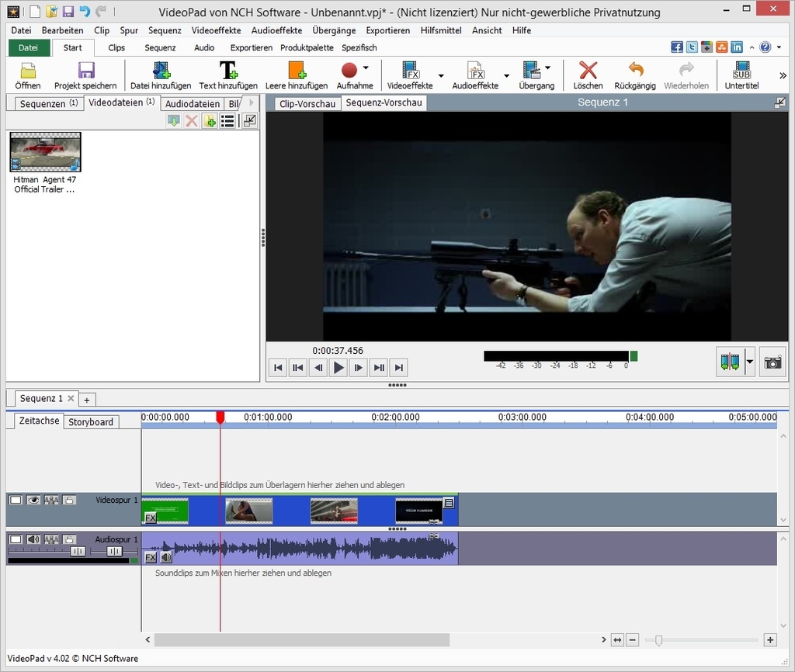This screenshot has height=672, width=795.
Task: Click the Untertitel SUB icon
Action: pyautogui.click(x=741, y=71)
